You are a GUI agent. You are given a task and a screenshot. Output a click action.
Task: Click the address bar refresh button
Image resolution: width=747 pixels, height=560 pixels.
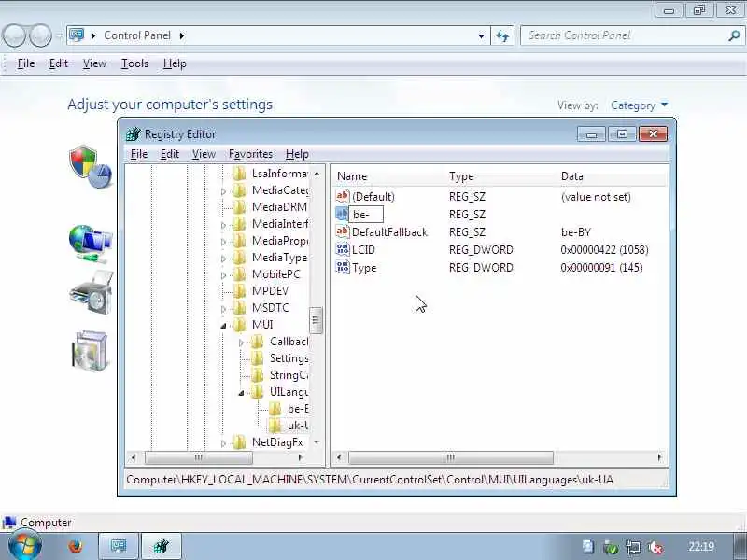click(x=502, y=35)
